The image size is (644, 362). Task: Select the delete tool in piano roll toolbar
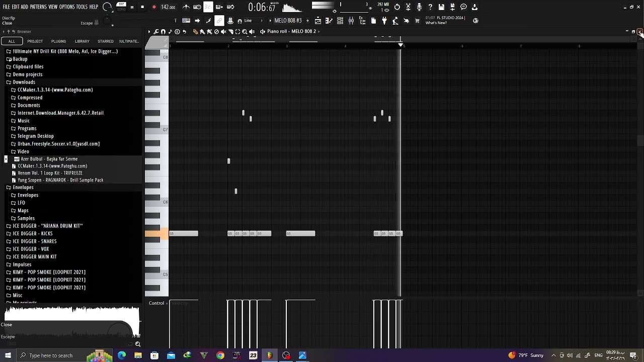pos(216,31)
